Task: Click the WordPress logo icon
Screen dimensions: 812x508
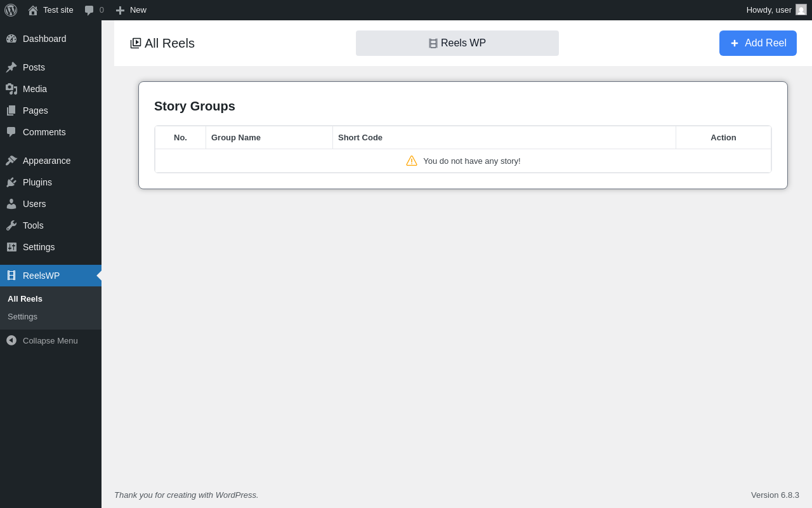Action: [x=11, y=10]
